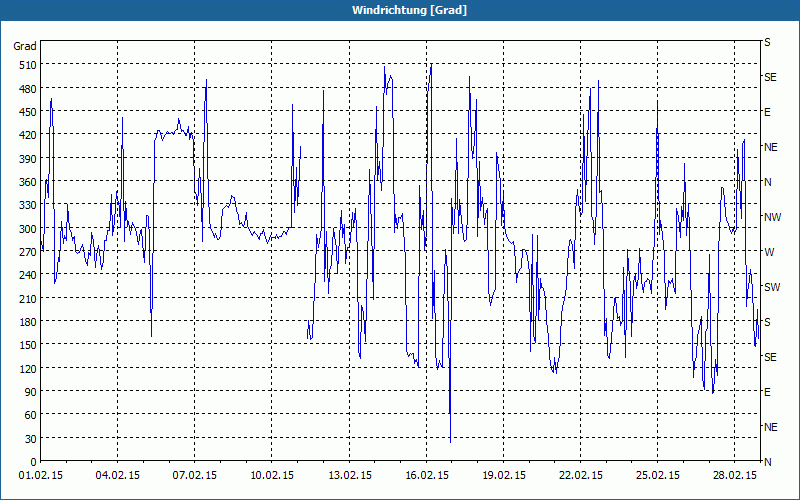This screenshot has height=500, width=800.
Task: Select the 28.02.15 date label
Action: tap(735, 476)
